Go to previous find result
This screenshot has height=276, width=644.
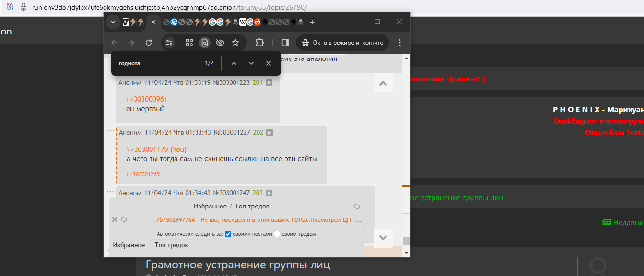[234, 63]
